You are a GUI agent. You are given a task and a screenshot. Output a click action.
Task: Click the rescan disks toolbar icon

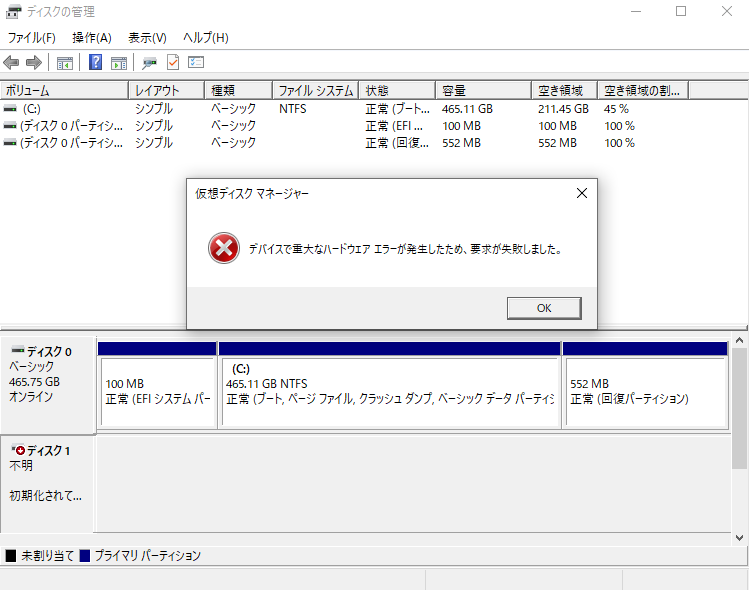click(149, 62)
